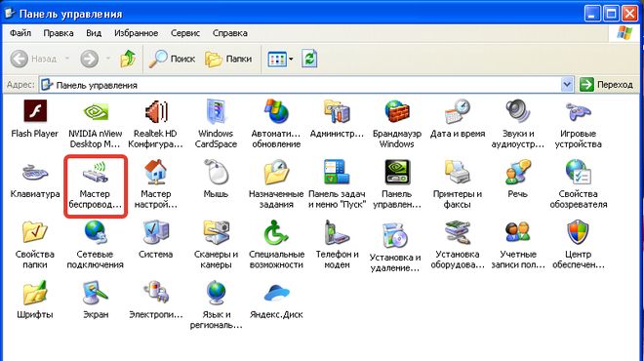Expand the forward history dropdown arrow
The width and height of the screenshot is (644, 361).
108,59
